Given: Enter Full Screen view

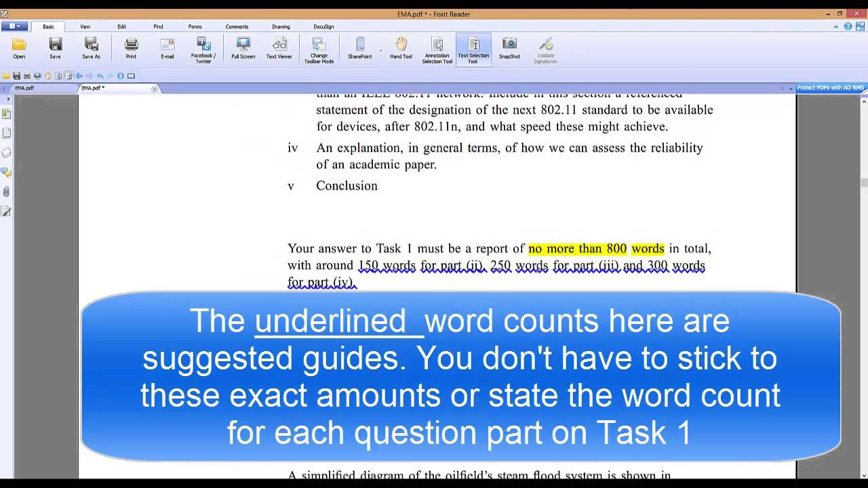Looking at the screenshot, I should [x=243, y=49].
